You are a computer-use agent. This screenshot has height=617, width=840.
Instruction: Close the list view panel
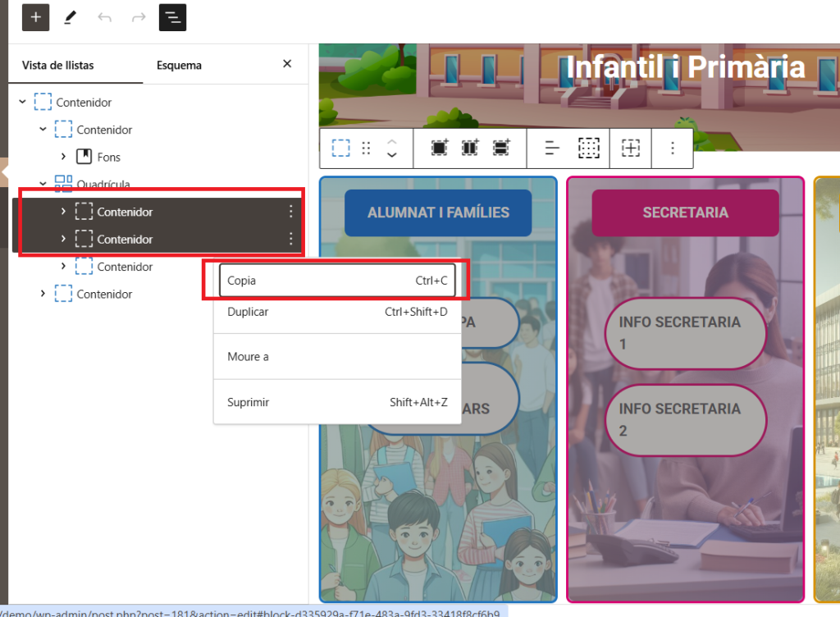pos(287,64)
